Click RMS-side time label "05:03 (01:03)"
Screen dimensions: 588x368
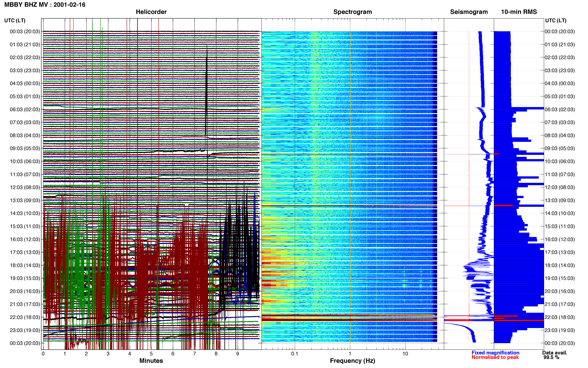(x=560, y=96)
